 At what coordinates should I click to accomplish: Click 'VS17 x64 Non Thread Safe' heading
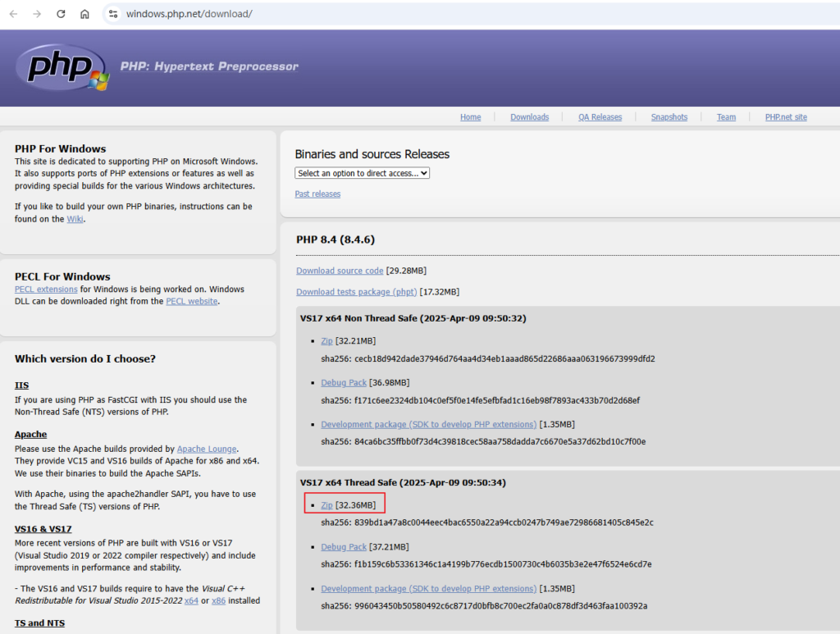click(413, 318)
